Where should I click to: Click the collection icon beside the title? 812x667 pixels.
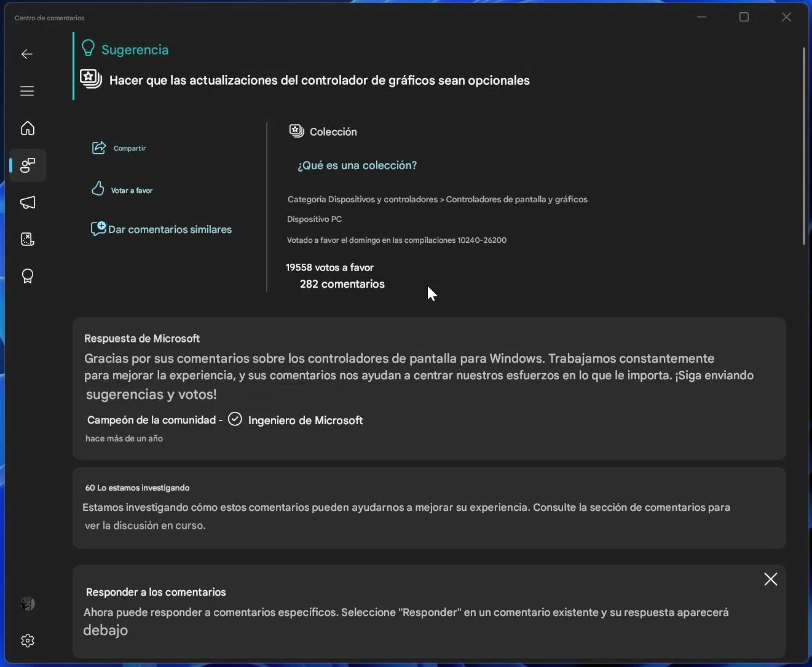coord(91,79)
